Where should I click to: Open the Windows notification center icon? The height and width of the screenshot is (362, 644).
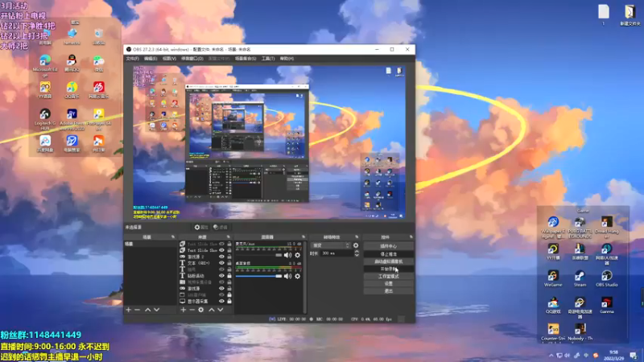coord(634,356)
